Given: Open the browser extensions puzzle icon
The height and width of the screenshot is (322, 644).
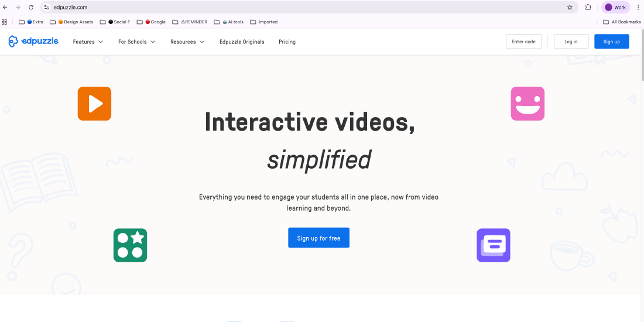Looking at the screenshot, I should click(588, 8).
